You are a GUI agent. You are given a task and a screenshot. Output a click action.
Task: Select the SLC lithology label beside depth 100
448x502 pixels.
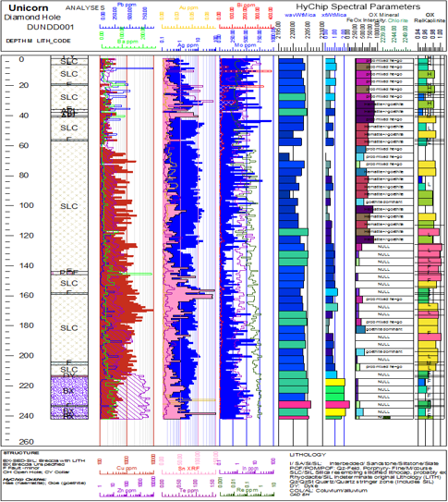pyautogui.click(x=69, y=206)
